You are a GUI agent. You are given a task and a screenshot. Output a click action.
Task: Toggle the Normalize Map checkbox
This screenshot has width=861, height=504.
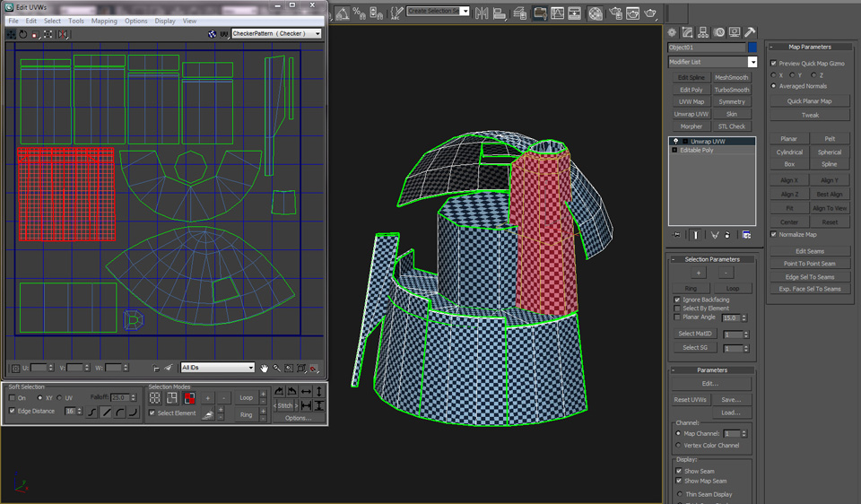(x=774, y=235)
